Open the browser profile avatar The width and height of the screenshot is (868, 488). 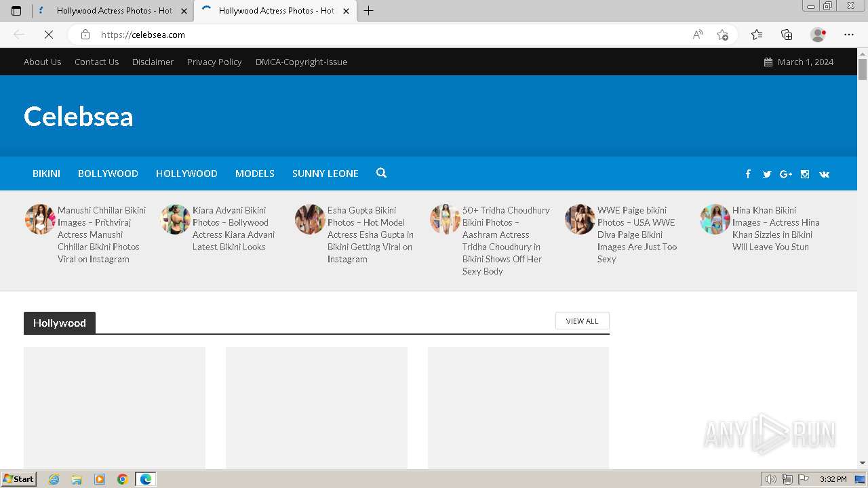[818, 35]
